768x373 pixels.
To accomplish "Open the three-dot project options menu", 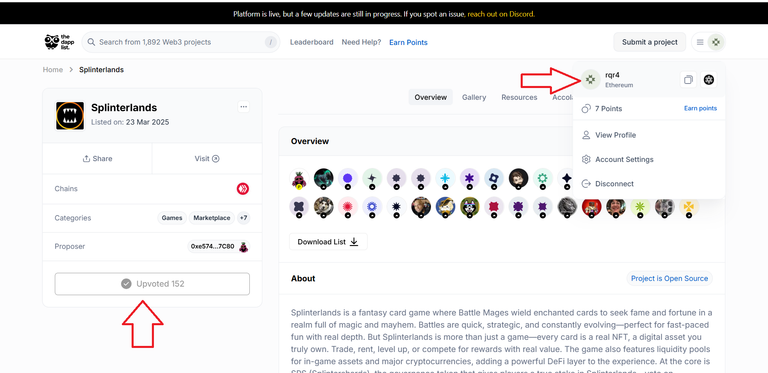I will point(243,107).
